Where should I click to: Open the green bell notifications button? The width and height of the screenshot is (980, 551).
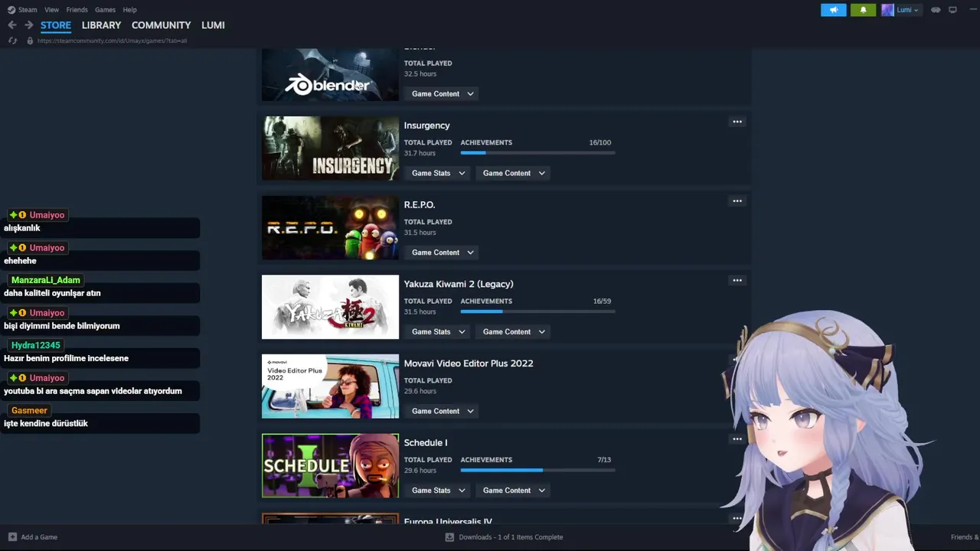pos(864,10)
